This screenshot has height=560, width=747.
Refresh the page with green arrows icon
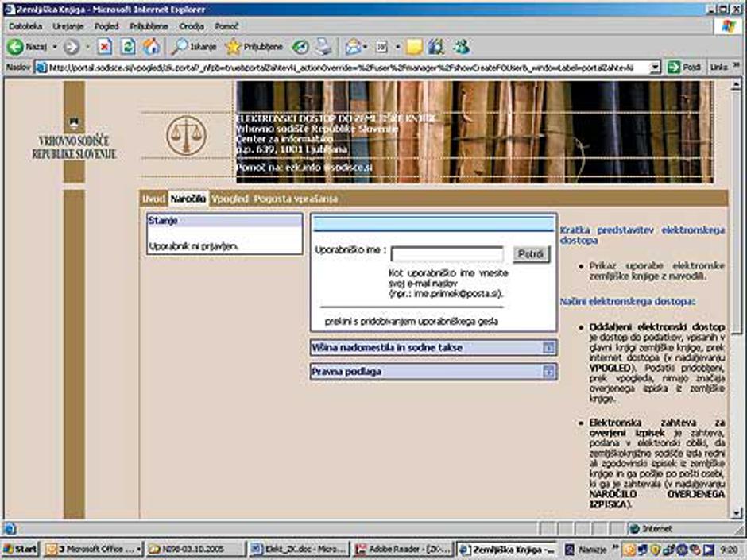[x=127, y=47]
